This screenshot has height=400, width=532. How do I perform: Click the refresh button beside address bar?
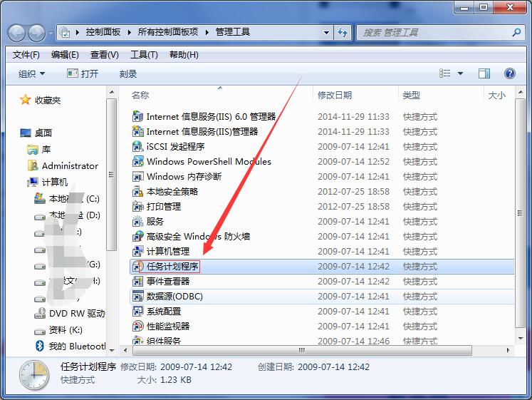coord(343,33)
